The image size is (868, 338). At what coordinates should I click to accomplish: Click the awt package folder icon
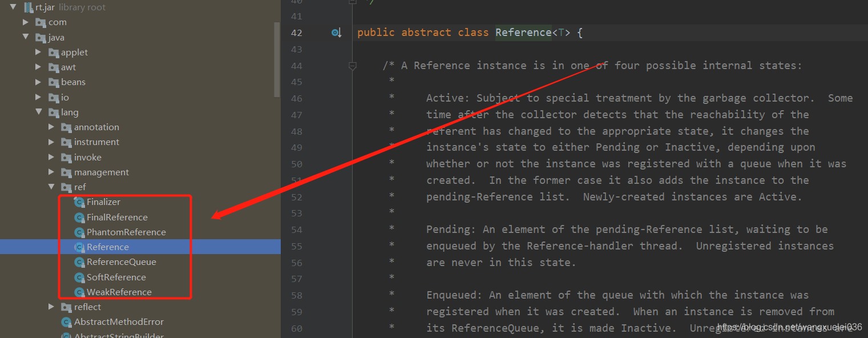(x=54, y=67)
